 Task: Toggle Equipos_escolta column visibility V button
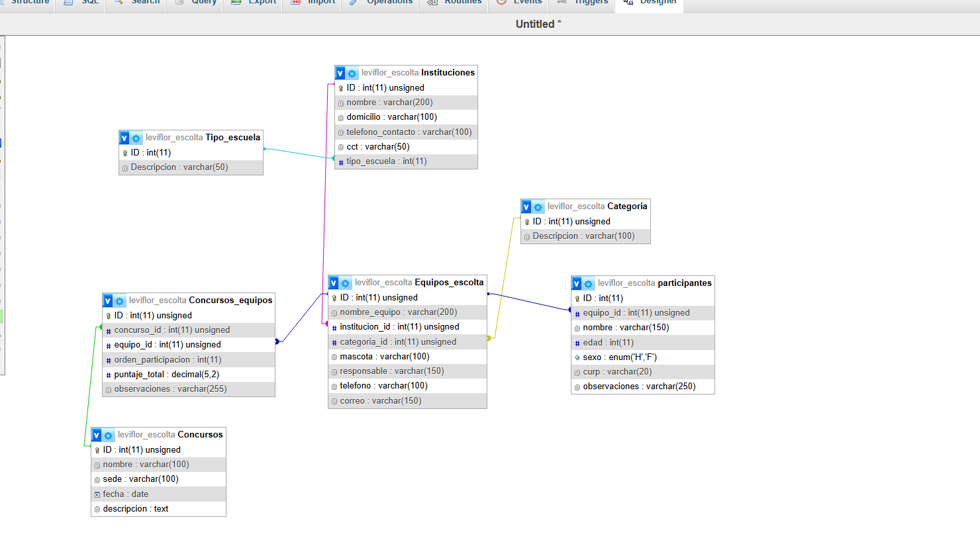tap(334, 283)
